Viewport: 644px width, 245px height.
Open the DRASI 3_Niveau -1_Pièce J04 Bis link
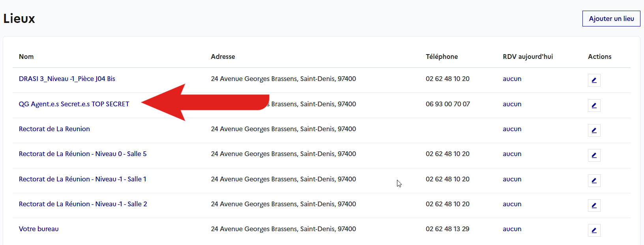pos(67,79)
